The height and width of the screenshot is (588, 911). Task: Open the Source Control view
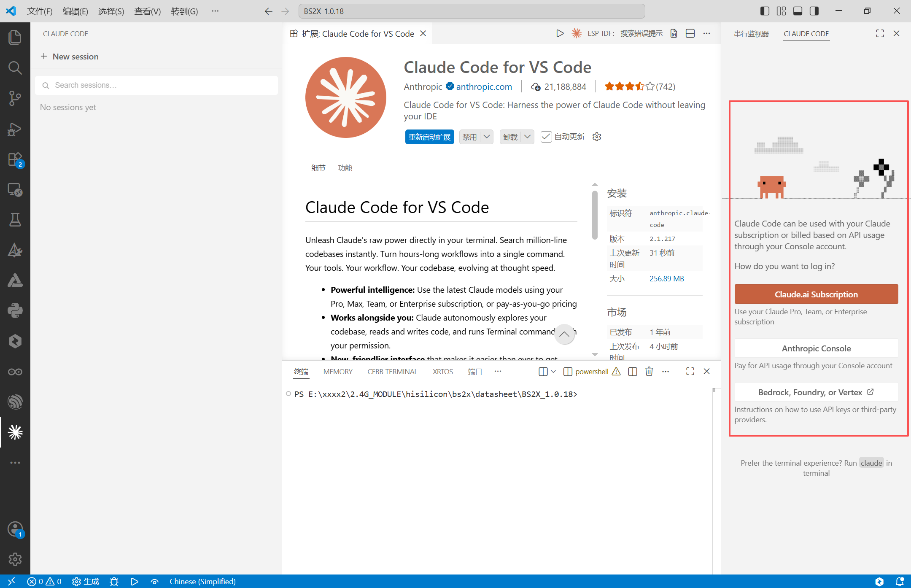[x=15, y=98]
